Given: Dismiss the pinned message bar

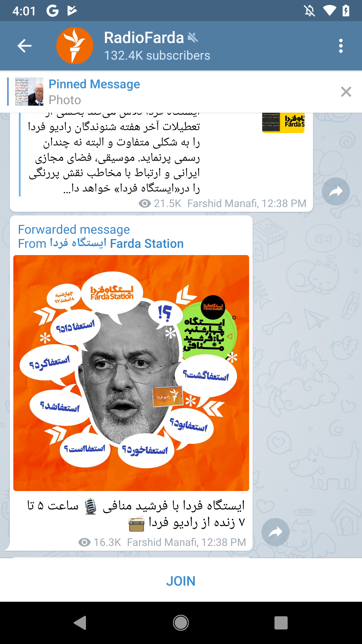Looking at the screenshot, I should pos(346,92).
